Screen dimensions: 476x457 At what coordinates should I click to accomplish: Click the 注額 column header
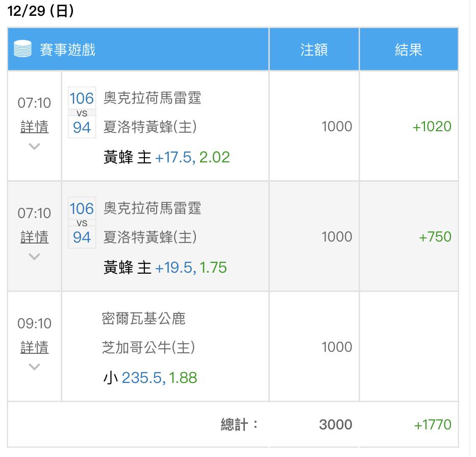point(314,50)
